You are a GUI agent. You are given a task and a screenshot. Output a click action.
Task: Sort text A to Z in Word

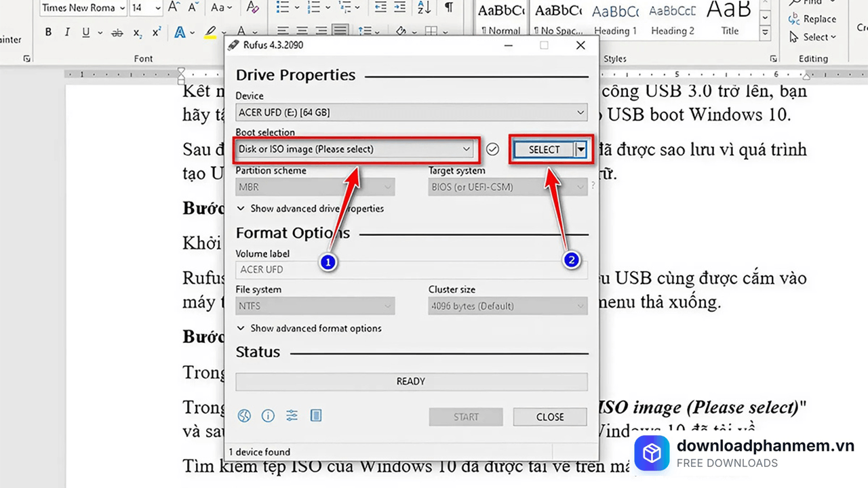click(425, 7)
